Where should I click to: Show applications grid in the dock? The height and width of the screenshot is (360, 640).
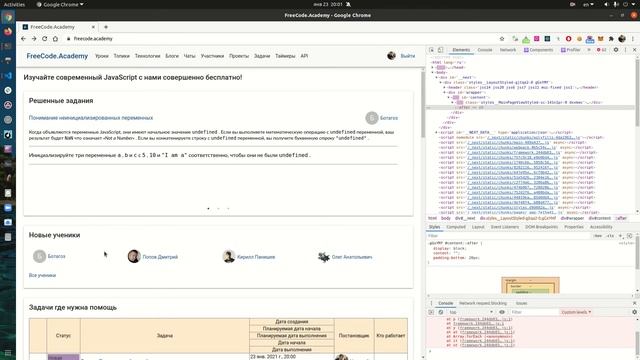coord(8,353)
